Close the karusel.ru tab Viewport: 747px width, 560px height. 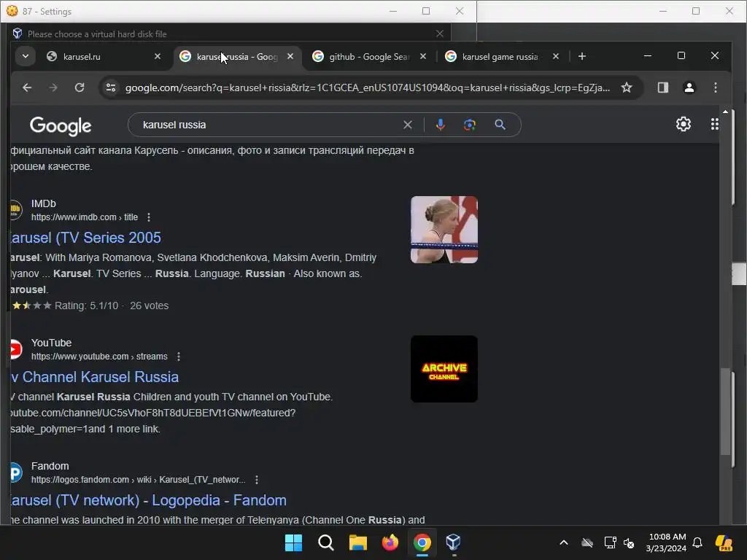point(158,56)
